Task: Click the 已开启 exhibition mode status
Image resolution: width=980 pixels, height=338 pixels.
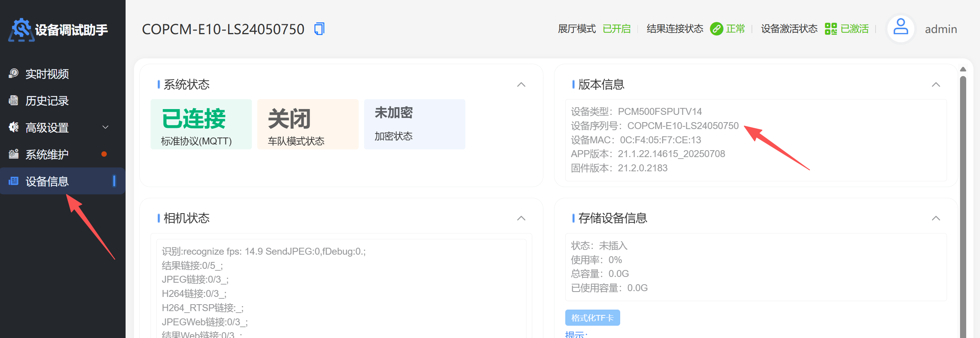Action: tap(617, 29)
